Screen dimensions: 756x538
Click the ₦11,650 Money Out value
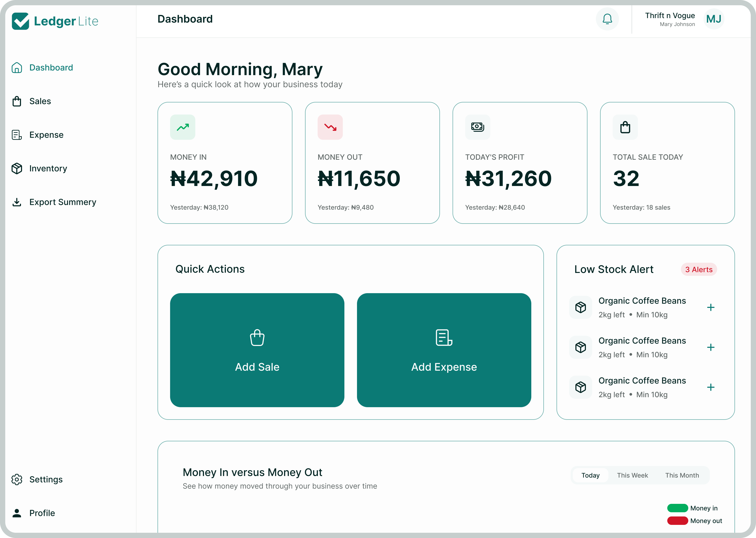point(359,179)
